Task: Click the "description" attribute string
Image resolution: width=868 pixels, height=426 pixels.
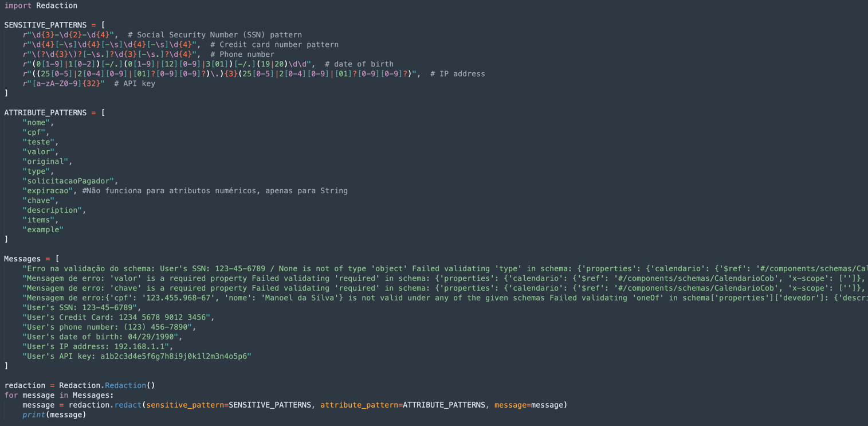Action: [53, 210]
